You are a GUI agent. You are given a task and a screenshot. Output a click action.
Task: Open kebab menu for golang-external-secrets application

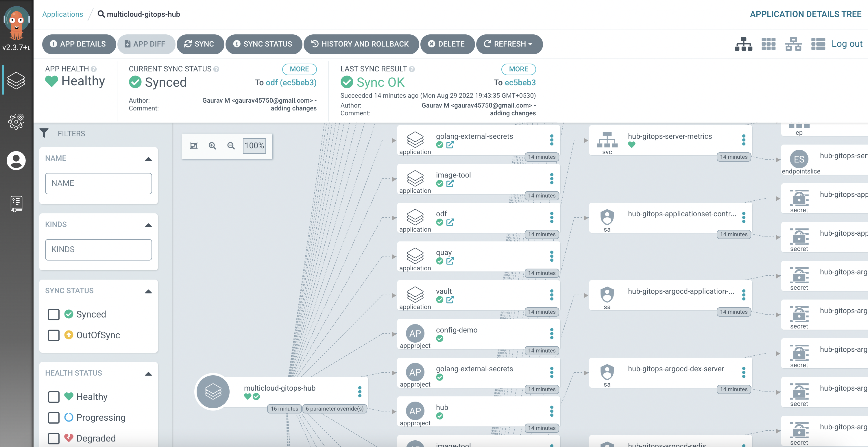tap(552, 140)
